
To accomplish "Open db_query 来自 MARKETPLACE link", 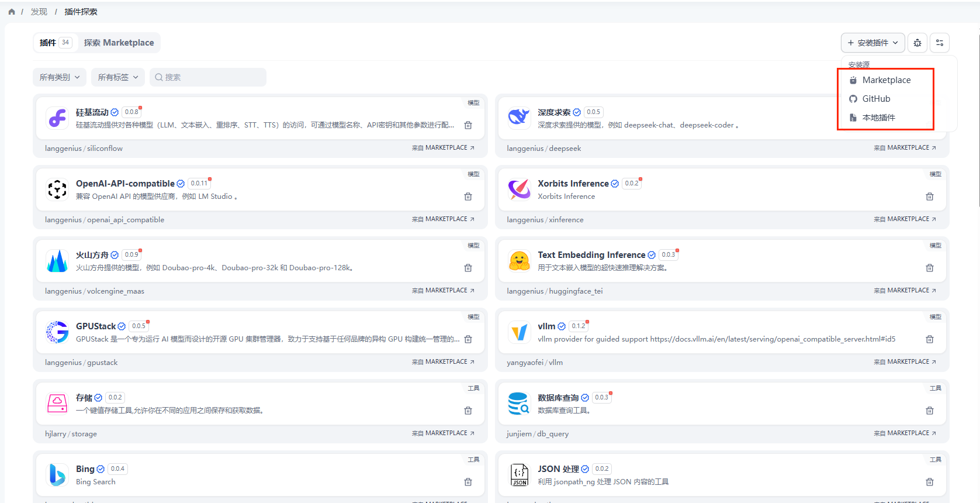I will point(905,433).
